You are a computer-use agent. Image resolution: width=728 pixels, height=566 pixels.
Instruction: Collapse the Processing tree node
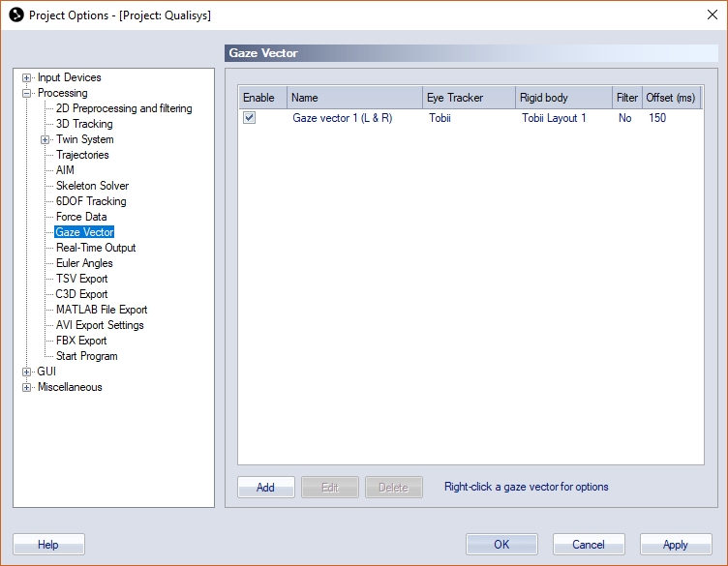(27, 94)
